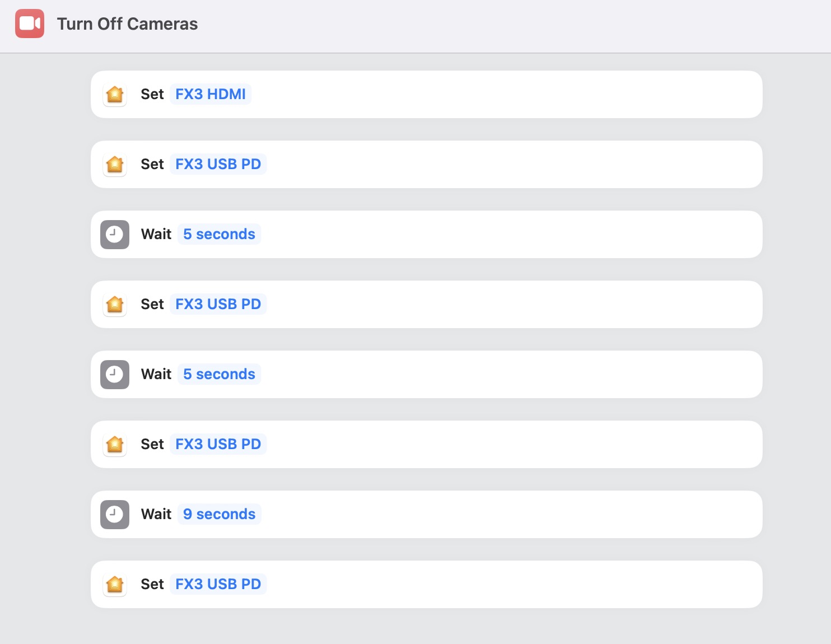Edit the first 5 seconds wait token

click(x=220, y=234)
